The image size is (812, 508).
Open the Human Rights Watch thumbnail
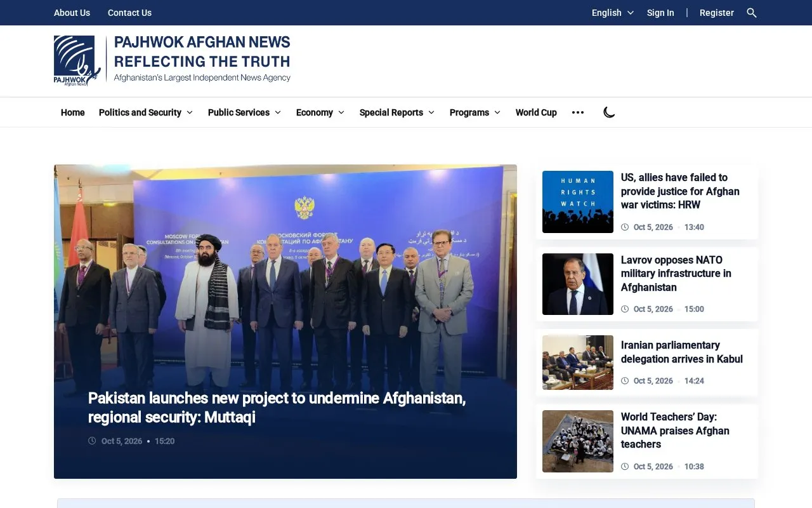(578, 202)
